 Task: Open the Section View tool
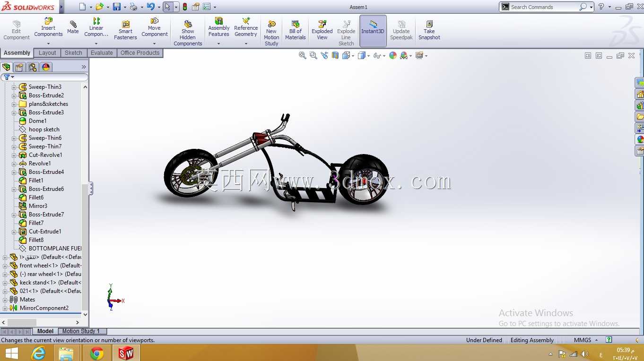(335, 55)
